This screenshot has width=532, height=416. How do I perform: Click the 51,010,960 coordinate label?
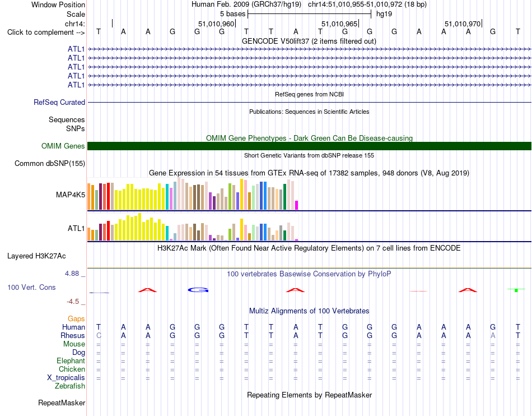[216, 24]
